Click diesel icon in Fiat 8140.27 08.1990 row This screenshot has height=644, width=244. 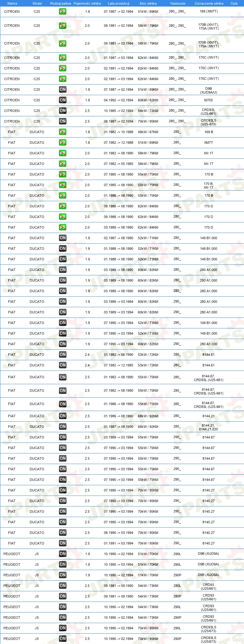pyautogui.click(x=62, y=533)
